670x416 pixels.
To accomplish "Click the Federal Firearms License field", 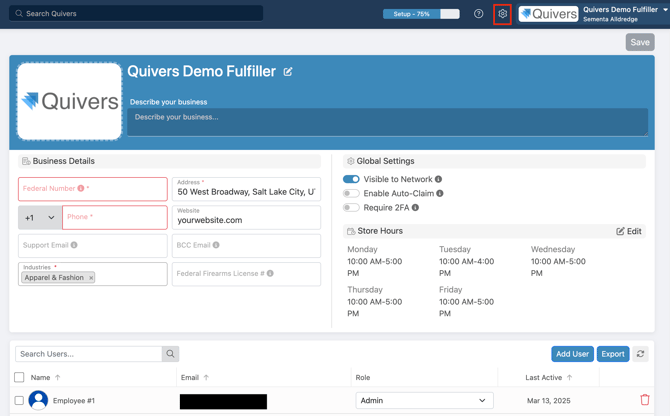I will click(x=246, y=274).
